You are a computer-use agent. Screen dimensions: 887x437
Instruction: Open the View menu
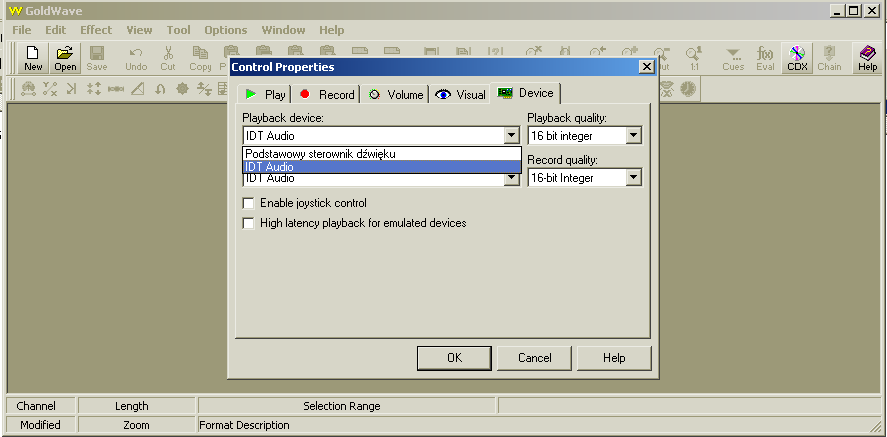[139, 30]
